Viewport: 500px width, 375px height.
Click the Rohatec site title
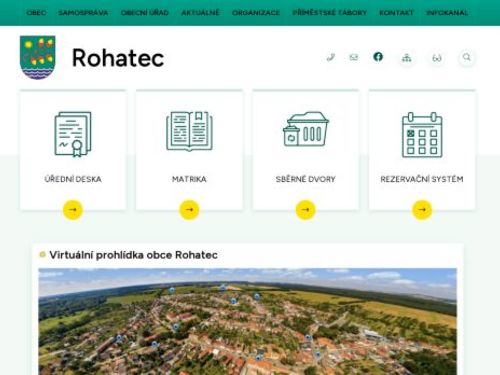(x=118, y=58)
